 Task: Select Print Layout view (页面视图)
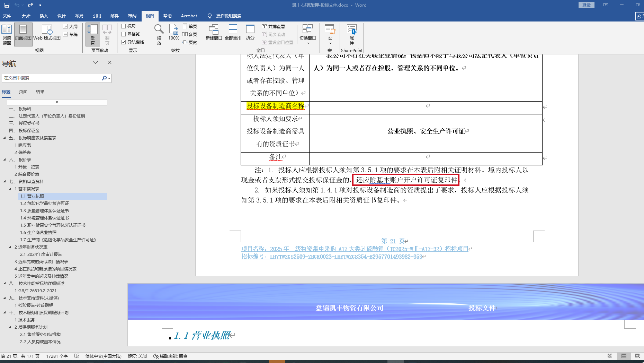pyautogui.click(x=23, y=35)
